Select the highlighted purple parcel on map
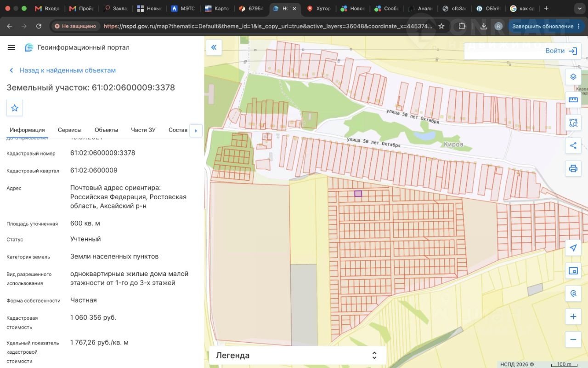Viewport: 588px width, 368px height. click(358, 194)
